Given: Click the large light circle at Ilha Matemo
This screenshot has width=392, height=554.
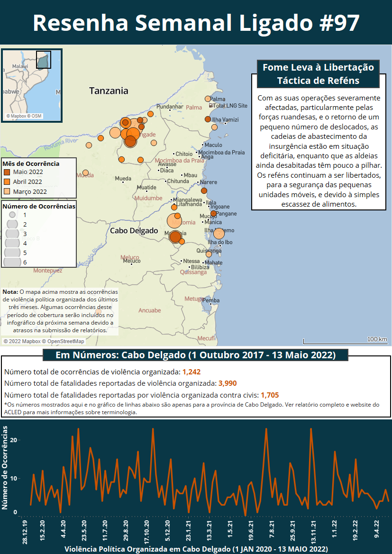Looking at the screenshot, I should coord(219,233).
